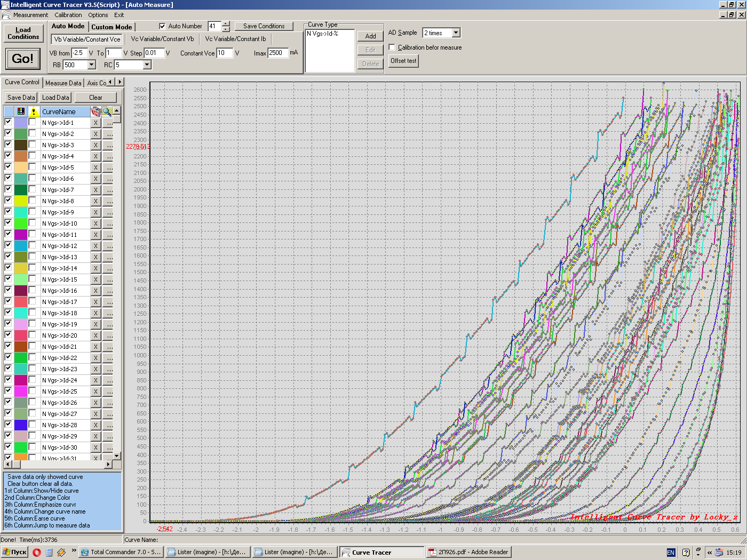Image resolution: width=747 pixels, height=560 pixels.
Task: Switch to the Measure Data tab
Action: click(x=63, y=83)
